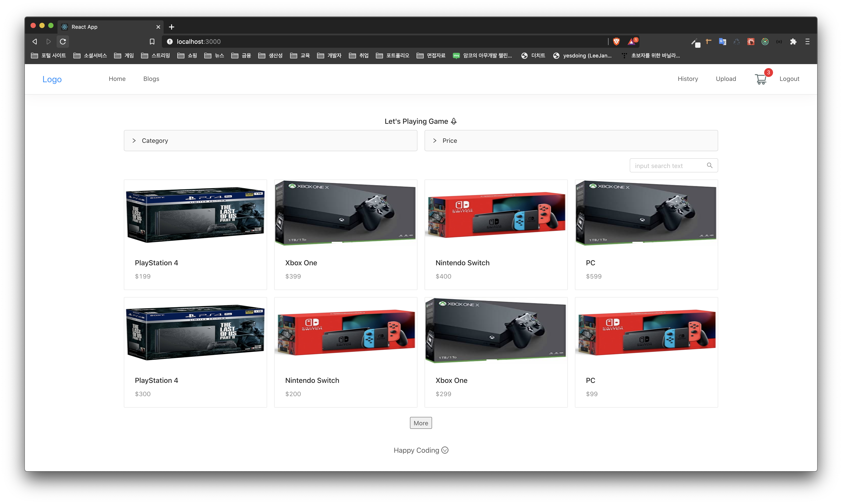Open the 쇼핑 bookmark folder

[x=187, y=55]
